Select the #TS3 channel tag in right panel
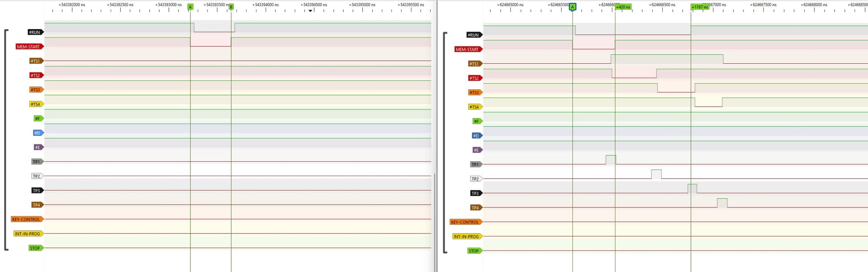Screen dimensions: 868x272 tap(475, 92)
